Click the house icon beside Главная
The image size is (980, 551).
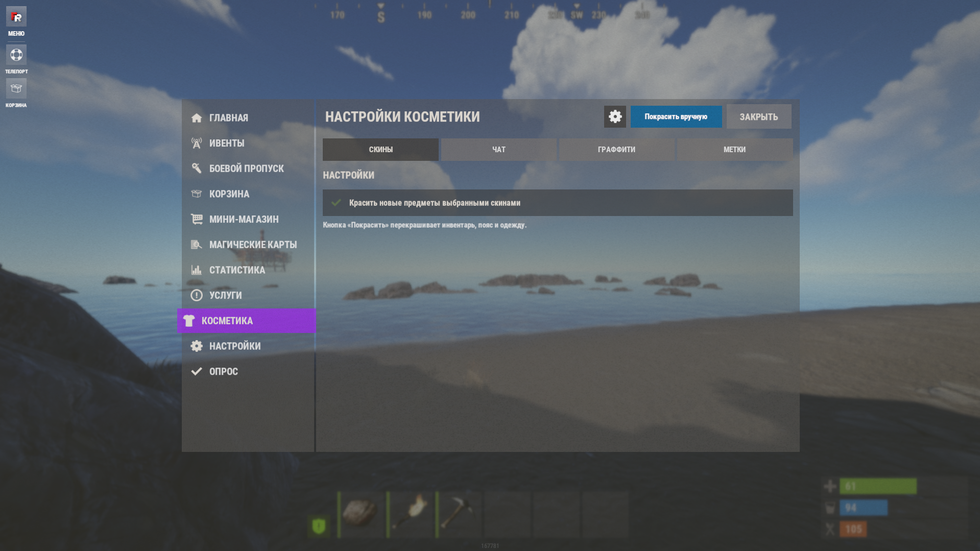coord(197,118)
